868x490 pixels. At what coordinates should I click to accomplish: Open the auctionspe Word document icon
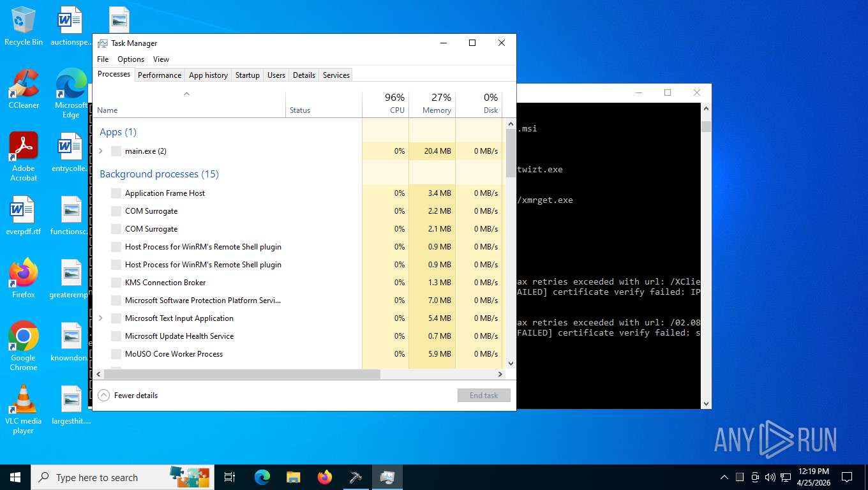tap(71, 26)
